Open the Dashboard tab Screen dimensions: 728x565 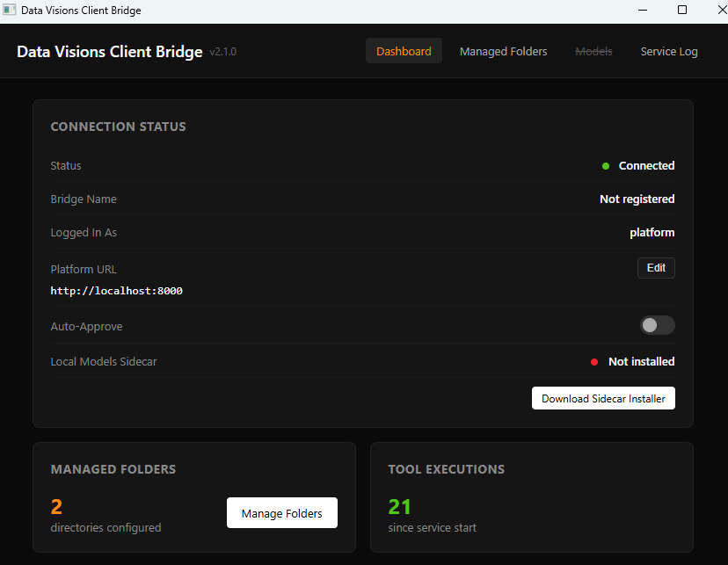[404, 51]
